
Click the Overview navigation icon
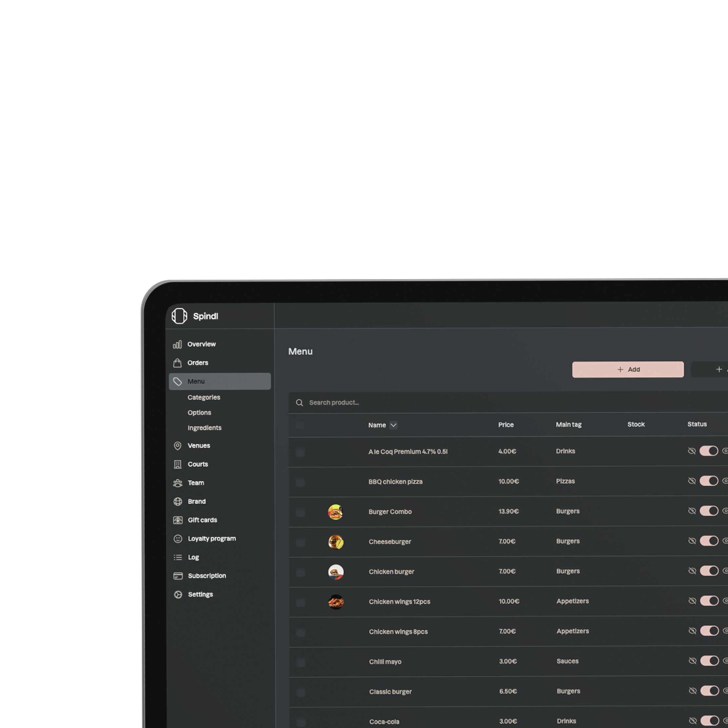(x=178, y=343)
